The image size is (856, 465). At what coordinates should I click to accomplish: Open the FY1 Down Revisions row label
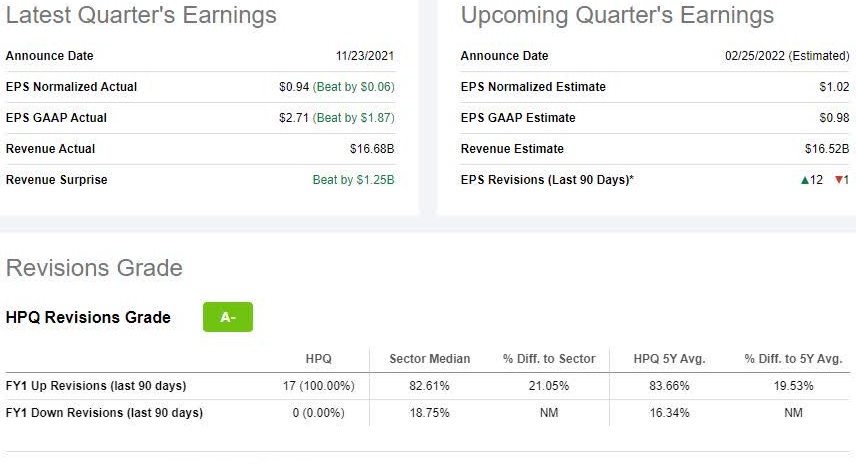tap(104, 413)
